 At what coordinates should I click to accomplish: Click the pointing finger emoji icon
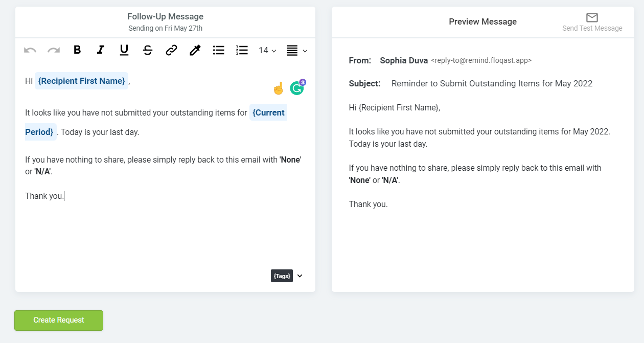click(x=278, y=88)
